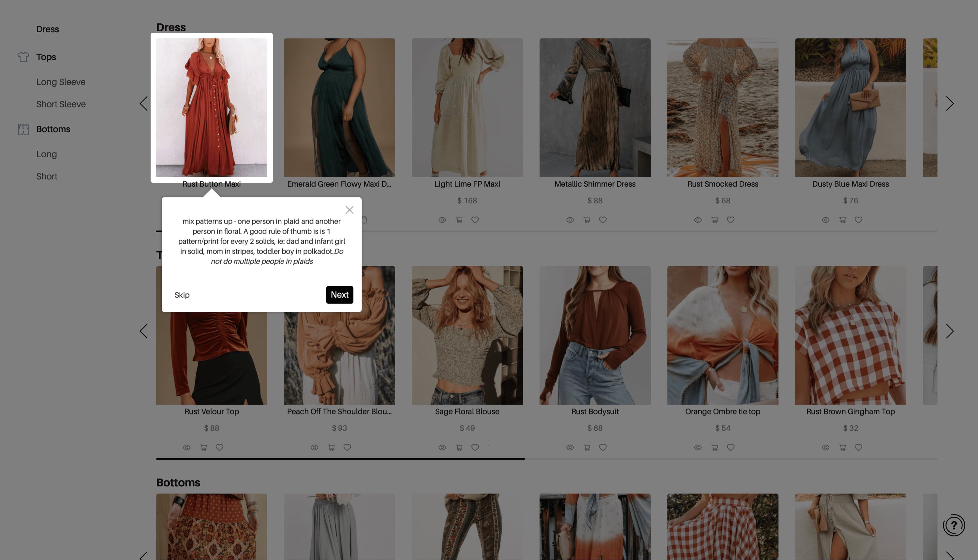This screenshot has width=978, height=560.
Task: Select Dress category in sidebar
Action: tap(47, 29)
